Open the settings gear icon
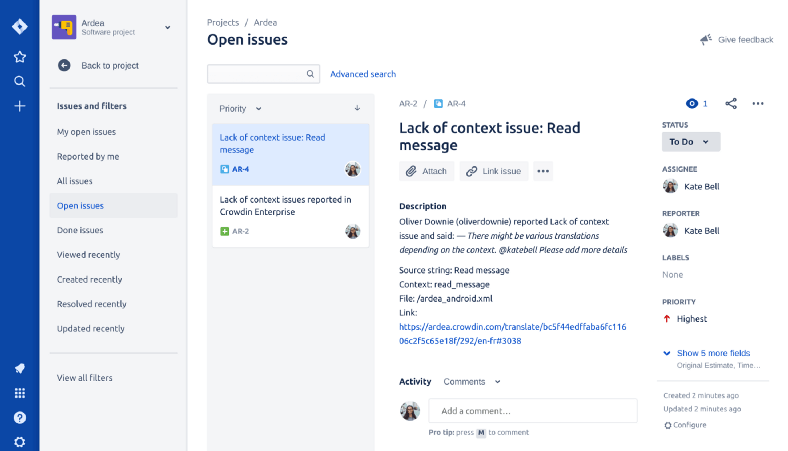The height and width of the screenshot is (451, 788). [20, 442]
